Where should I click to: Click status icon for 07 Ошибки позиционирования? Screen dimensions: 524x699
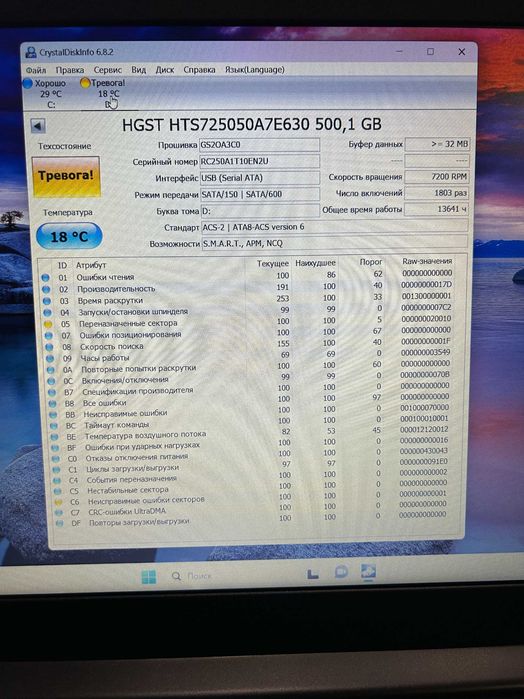tap(49, 335)
